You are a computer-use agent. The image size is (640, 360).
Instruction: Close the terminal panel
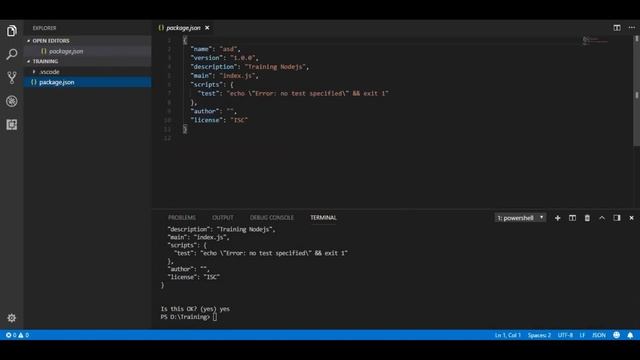point(631,218)
